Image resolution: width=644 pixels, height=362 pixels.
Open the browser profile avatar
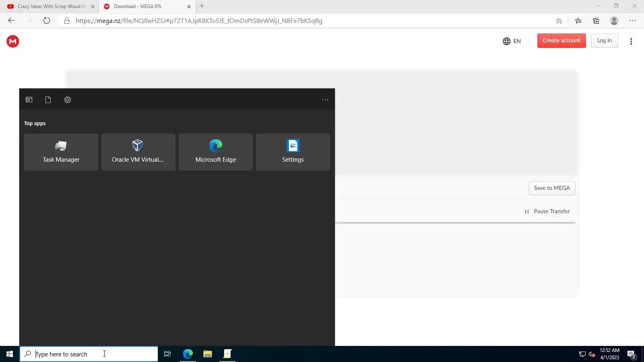(614, 21)
